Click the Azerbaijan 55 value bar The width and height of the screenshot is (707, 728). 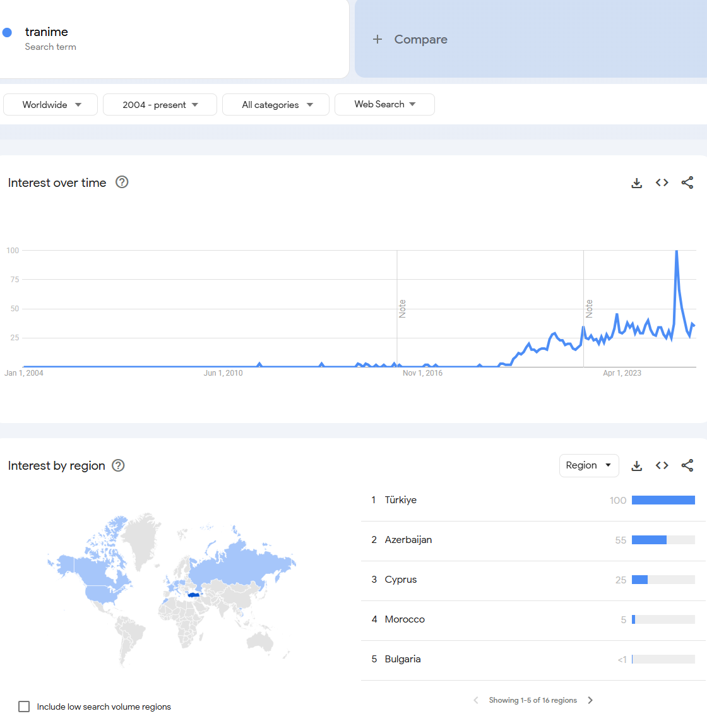click(663, 540)
